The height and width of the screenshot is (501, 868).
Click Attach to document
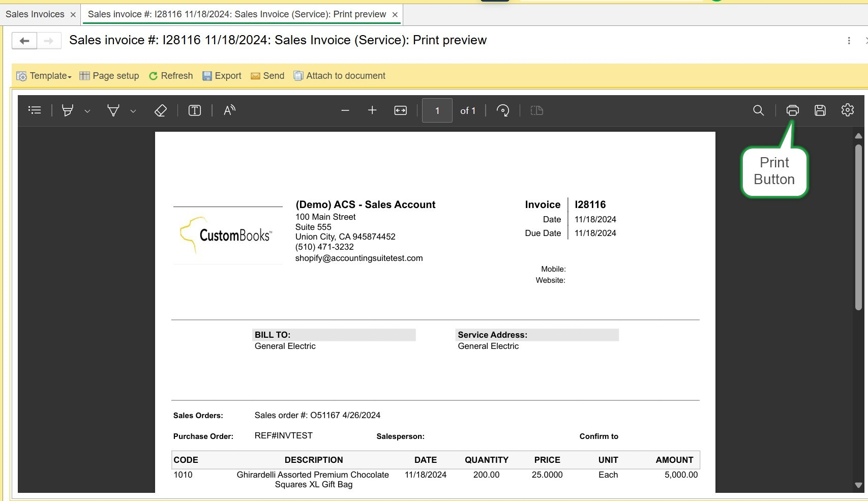coord(339,76)
